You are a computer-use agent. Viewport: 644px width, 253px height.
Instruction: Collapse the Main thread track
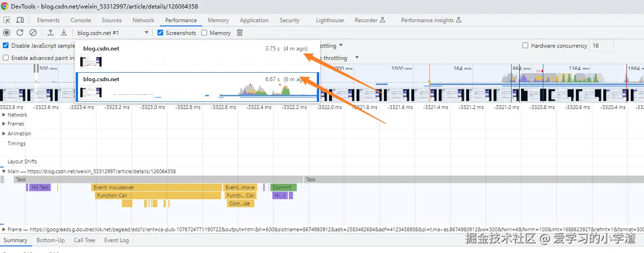pyautogui.click(x=4, y=171)
